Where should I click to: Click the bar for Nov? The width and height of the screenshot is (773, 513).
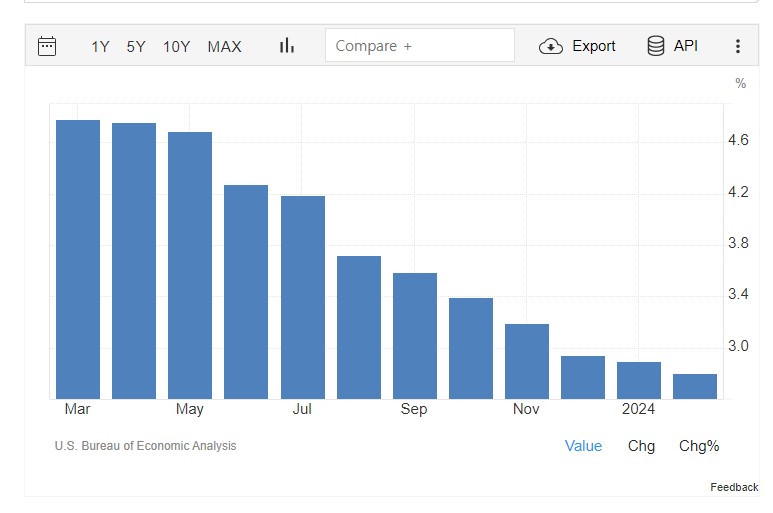pos(527,362)
